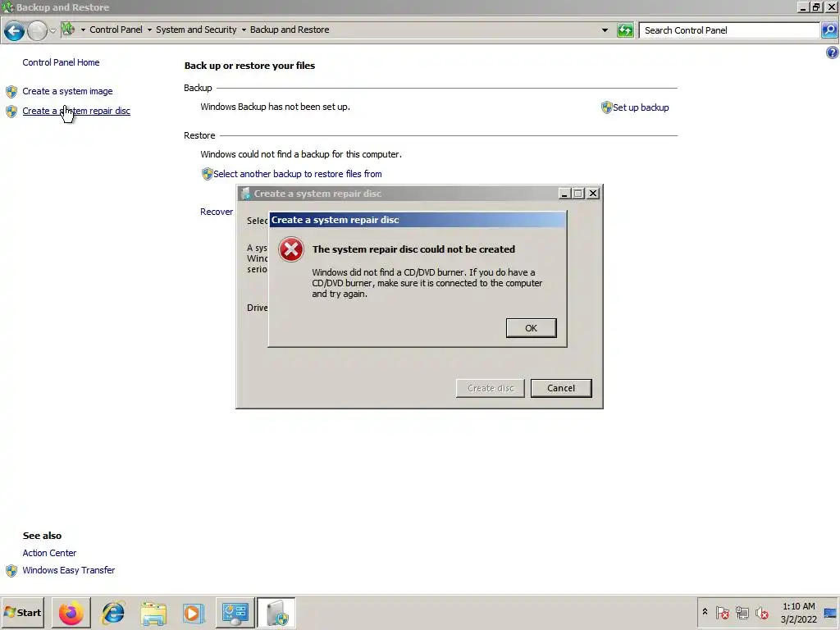Click System and Security breadcrumb

coord(196,30)
